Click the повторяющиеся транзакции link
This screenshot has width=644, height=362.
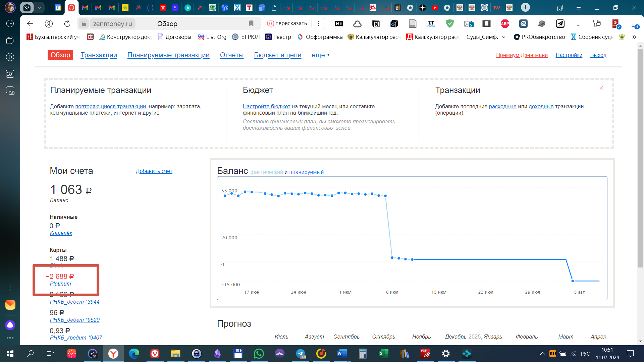click(x=110, y=106)
